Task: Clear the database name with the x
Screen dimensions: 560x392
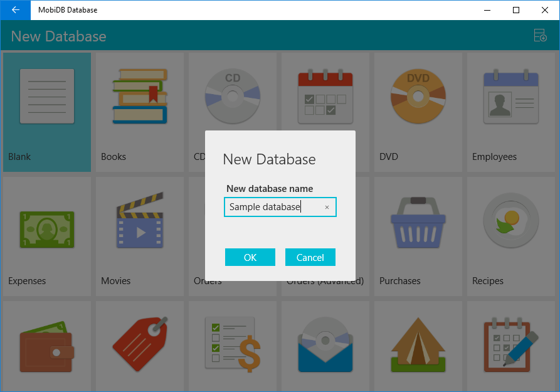Action: [327, 207]
